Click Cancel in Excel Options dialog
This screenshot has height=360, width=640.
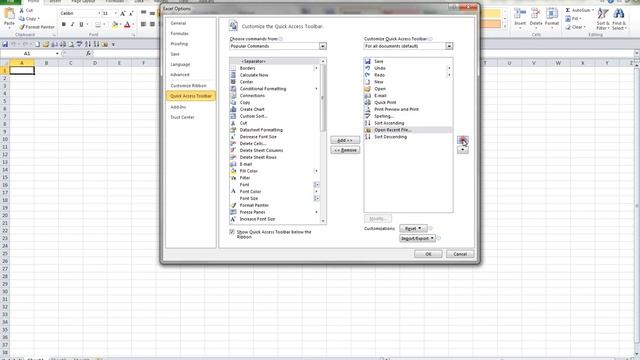point(460,254)
